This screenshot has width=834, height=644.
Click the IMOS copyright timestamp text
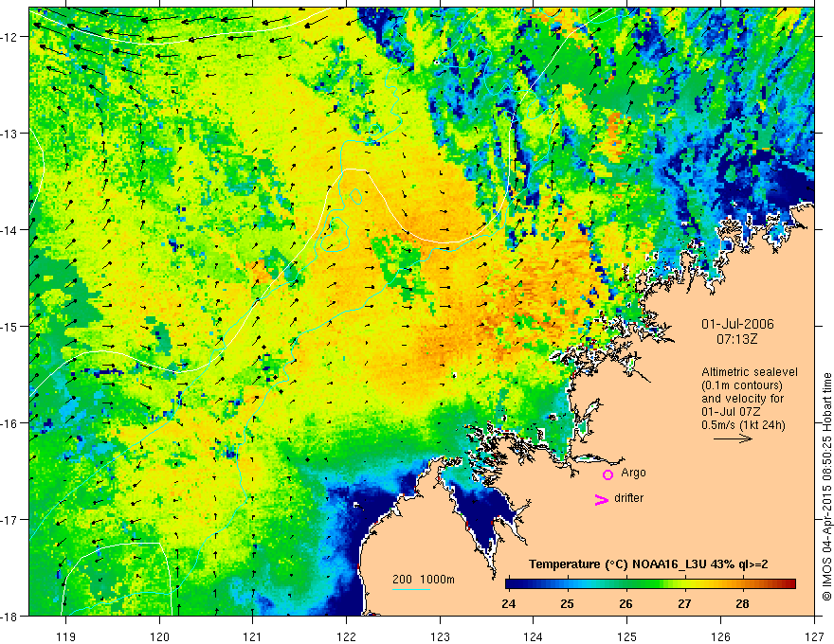(x=826, y=487)
